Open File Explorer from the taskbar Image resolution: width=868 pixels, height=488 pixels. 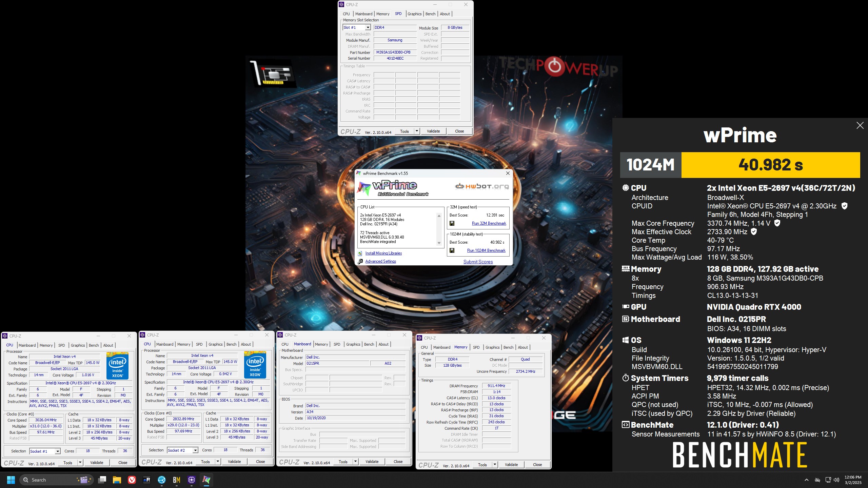point(117,480)
